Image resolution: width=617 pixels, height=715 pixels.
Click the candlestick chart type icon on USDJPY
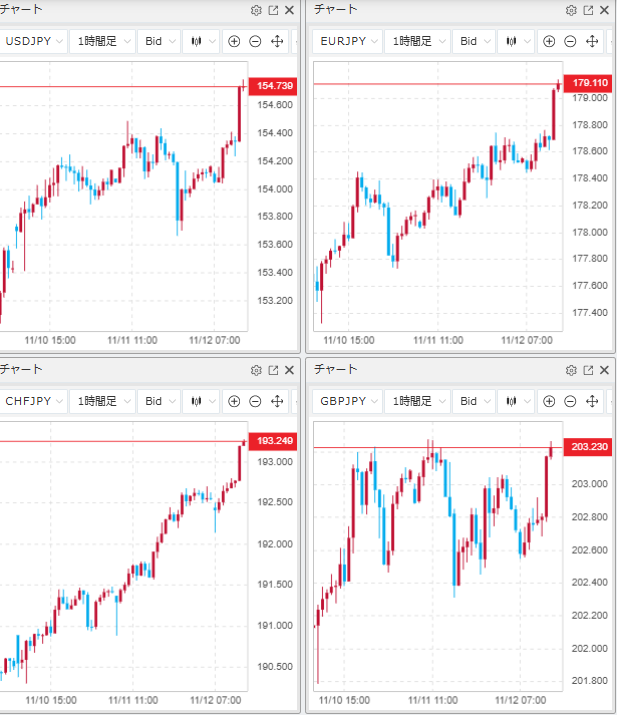196,41
